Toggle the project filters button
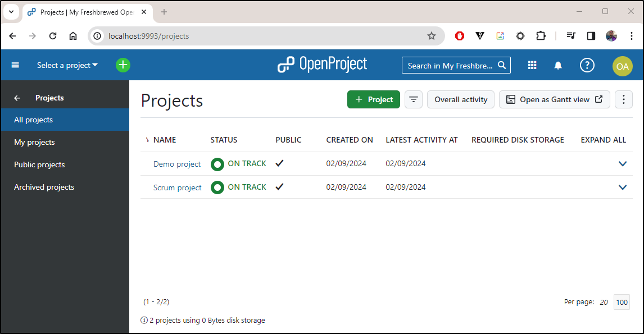The height and width of the screenshot is (334, 644). tap(414, 99)
